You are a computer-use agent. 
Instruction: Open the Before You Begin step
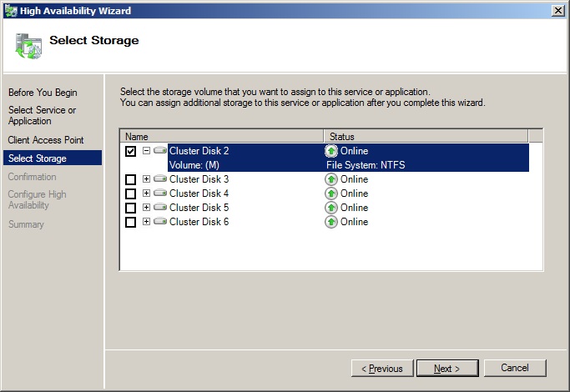43,92
